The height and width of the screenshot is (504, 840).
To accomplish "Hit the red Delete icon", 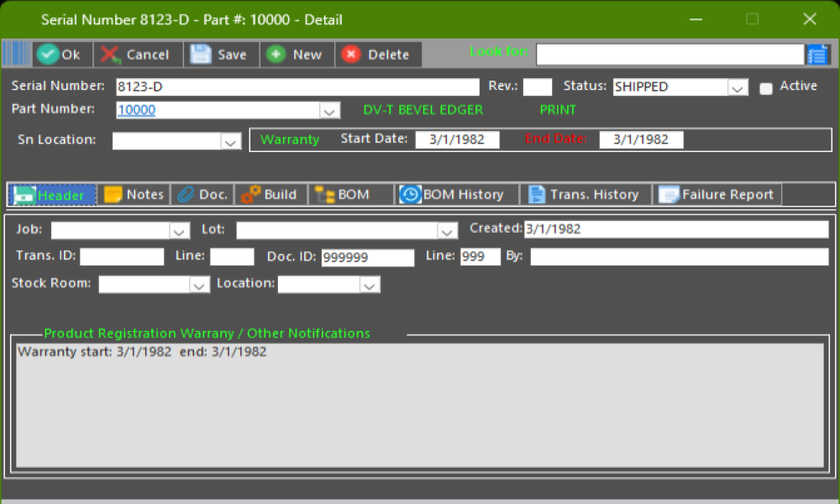I will [x=351, y=55].
